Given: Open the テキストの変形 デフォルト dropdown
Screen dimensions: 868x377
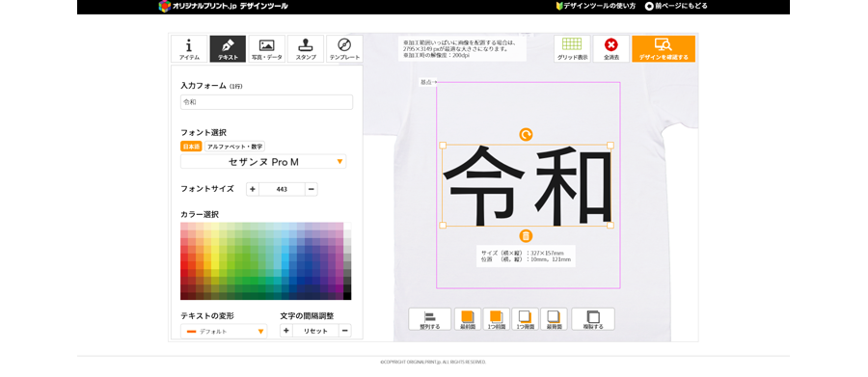Looking at the screenshot, I should tap(224, 331).
